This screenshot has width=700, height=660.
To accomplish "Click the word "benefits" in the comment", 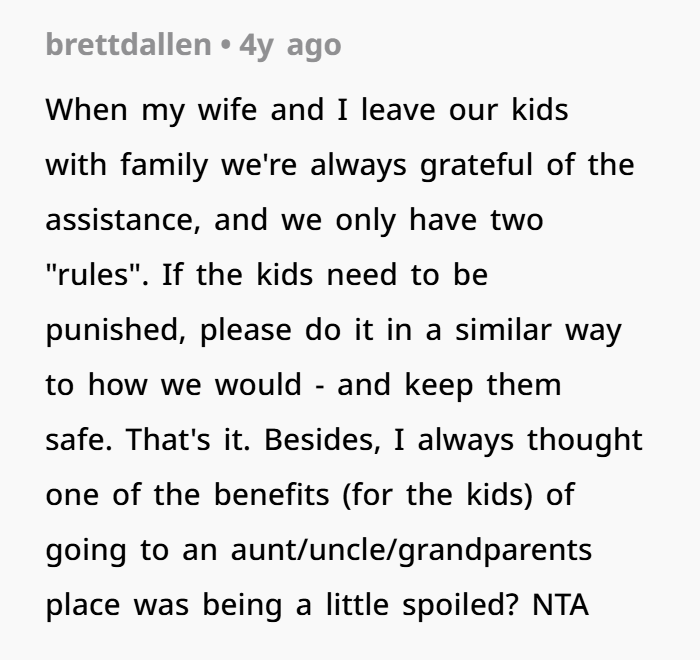I will coord(271,495).
